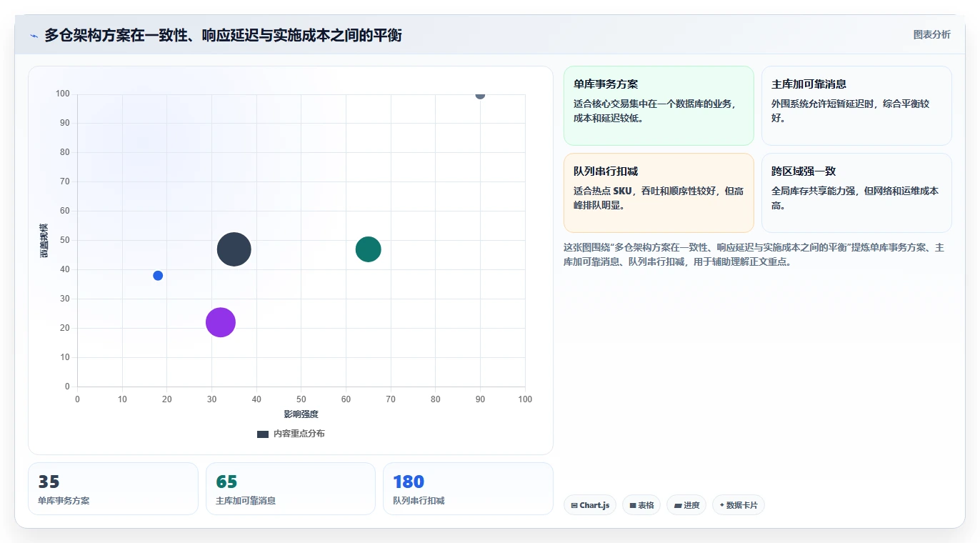Click 队列串行扣减 label under 180
Screen dimensions: 980x543
point(419,501)
